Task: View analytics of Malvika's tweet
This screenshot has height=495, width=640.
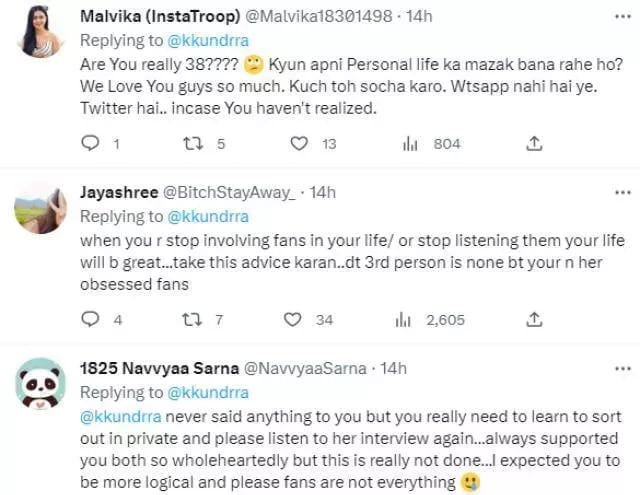Action: [409, 144]
